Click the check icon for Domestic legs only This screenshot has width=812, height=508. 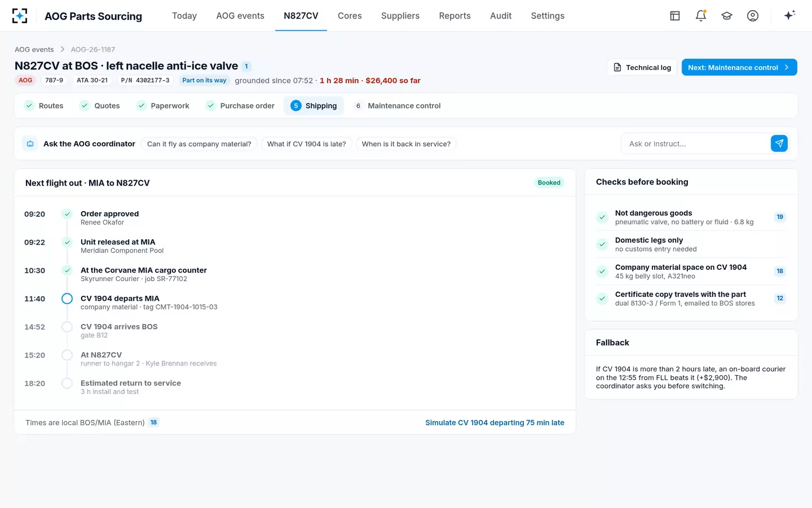pos(602,244)
